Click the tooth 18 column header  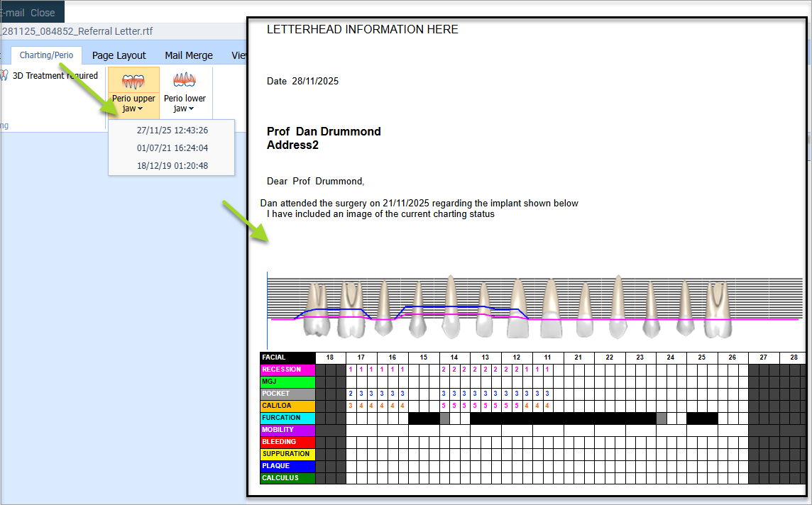330,357
